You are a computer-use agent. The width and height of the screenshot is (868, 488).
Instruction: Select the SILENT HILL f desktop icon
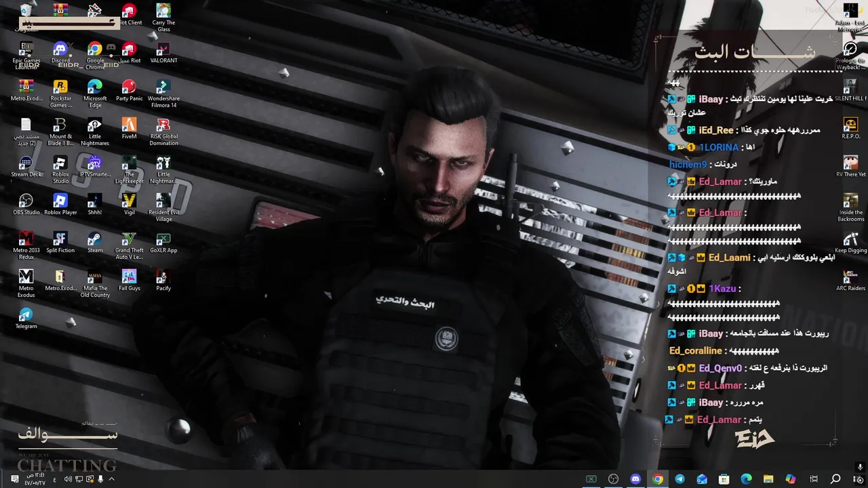[x=850, y=91]
